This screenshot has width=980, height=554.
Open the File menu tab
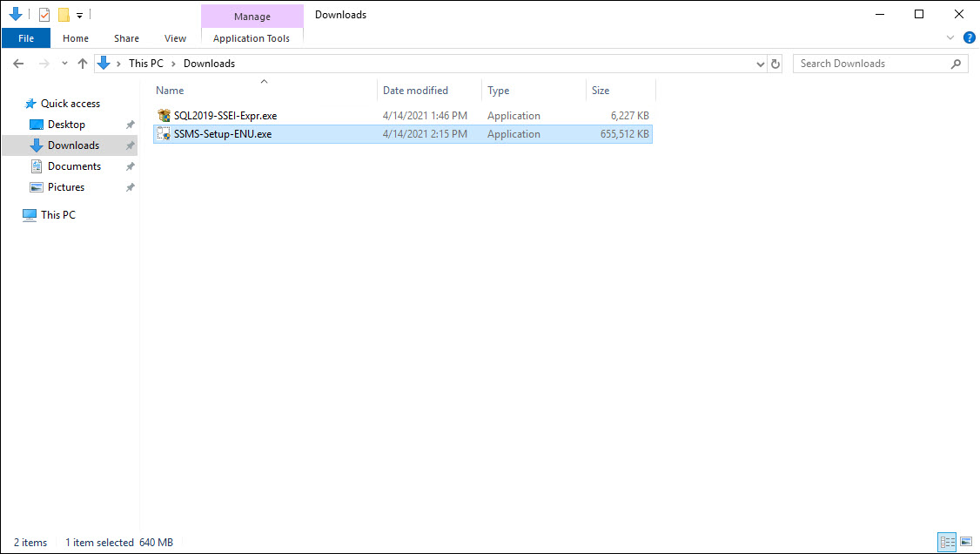pos(26,38)
